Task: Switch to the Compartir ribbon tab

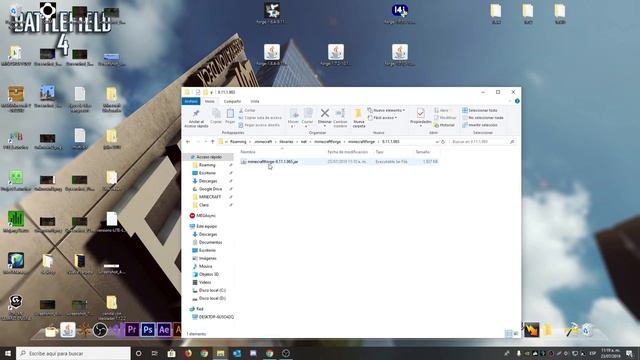Action: [232, 101]
